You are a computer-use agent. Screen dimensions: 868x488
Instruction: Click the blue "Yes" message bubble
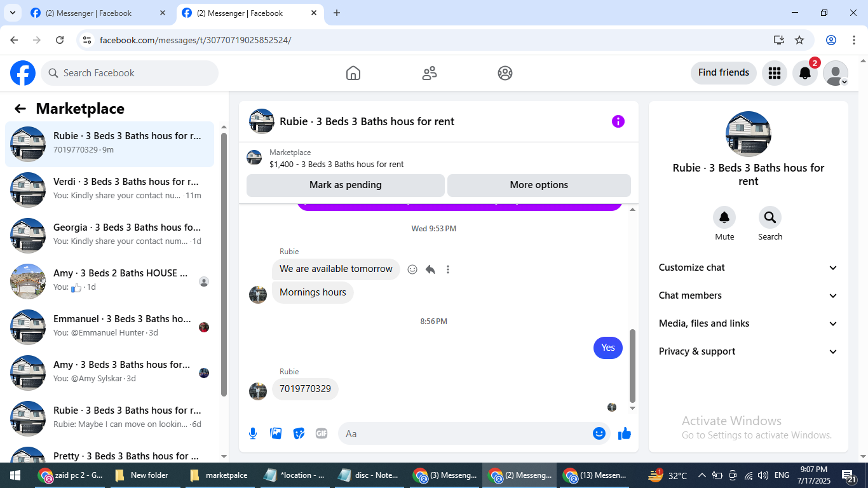click(x=608, y=348)
